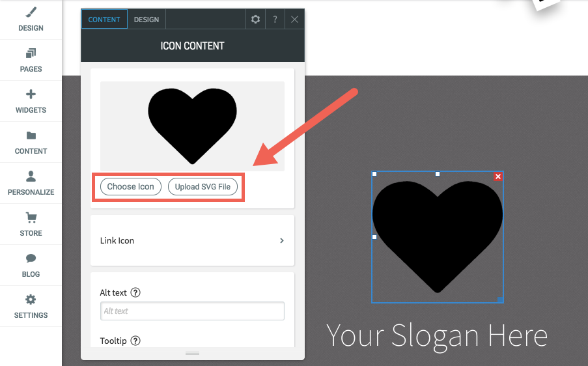Click the top-center handle of heart widget
This screenshot has height=366, width=588.
pyautogui.click(x=437, y=174)
